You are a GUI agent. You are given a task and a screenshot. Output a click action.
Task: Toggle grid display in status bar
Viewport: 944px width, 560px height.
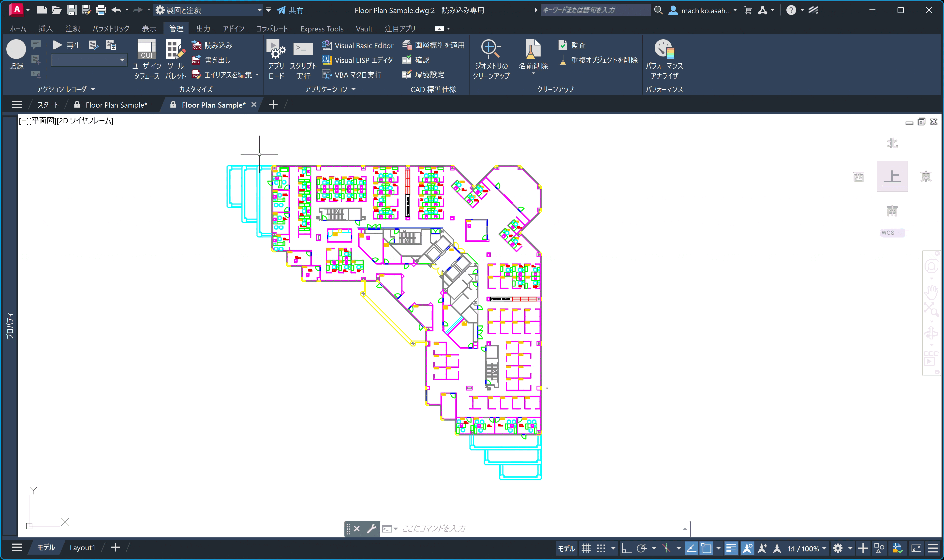586,548
